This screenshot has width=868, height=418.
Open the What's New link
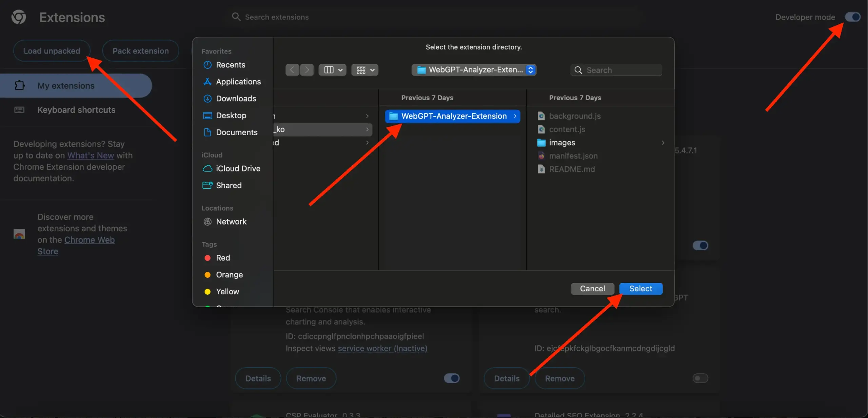[91, 155]
